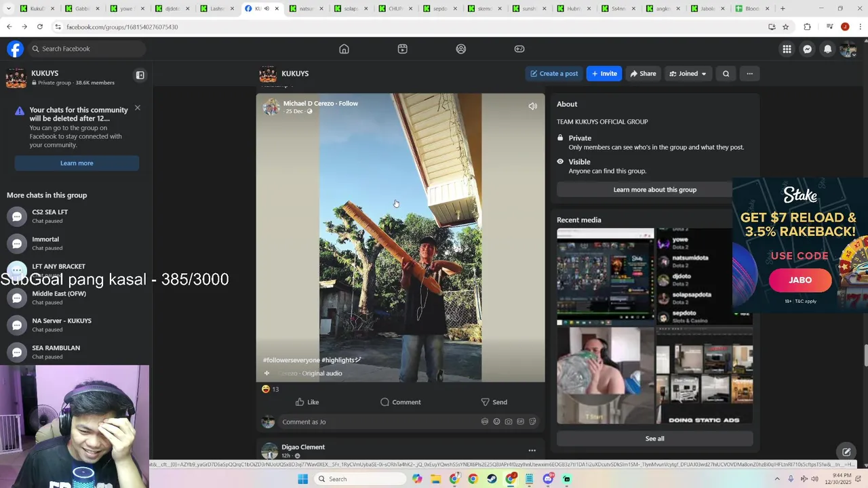Switch to the sepdo browser tab

point(439,9)
